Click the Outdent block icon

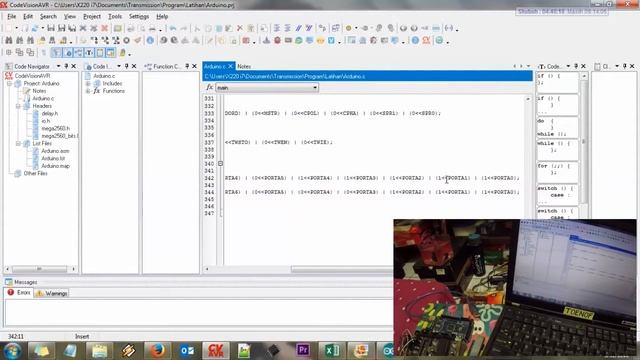pos(287,28)
